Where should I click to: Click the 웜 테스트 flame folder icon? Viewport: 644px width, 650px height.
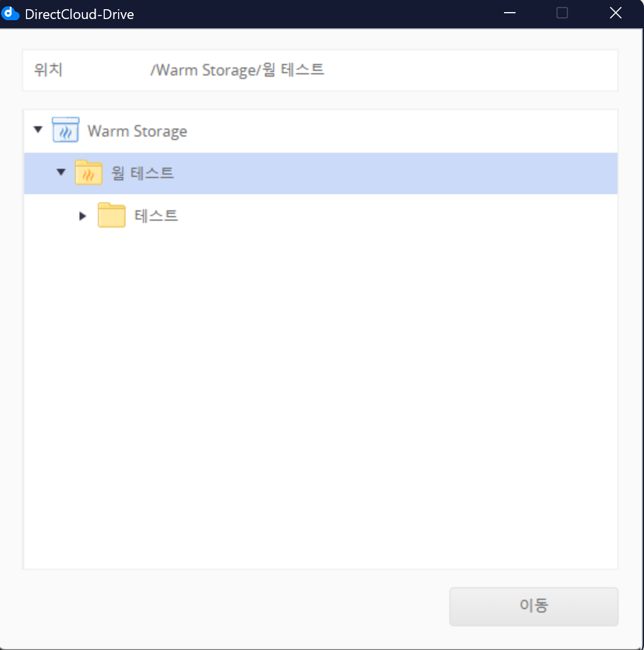tap(89, 173)
